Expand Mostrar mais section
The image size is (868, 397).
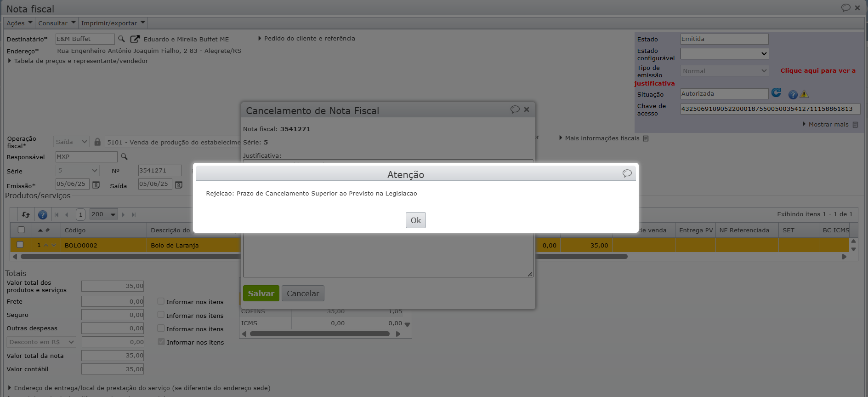click(x=826, y=125)
